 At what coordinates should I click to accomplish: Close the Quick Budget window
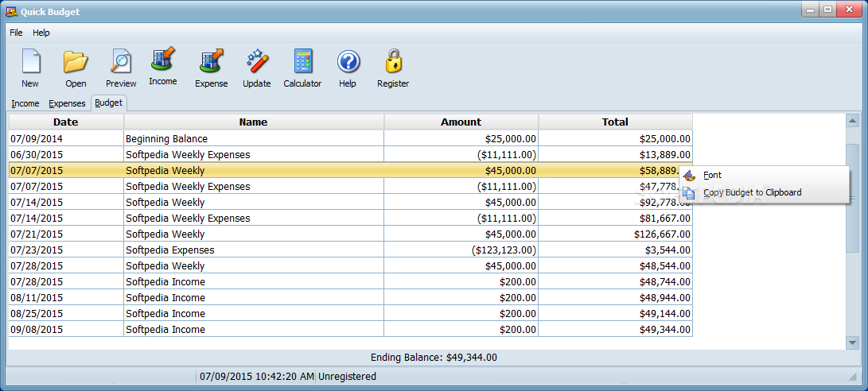[x=847, y=10]
